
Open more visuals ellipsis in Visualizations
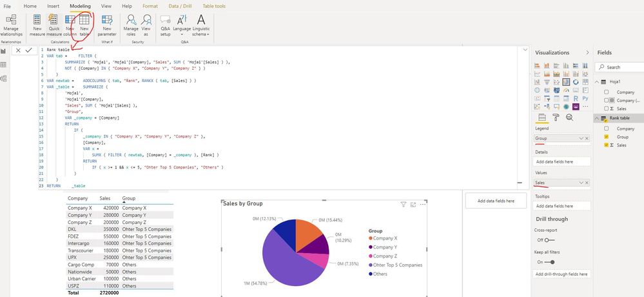pyautogui.click(x=585, y=107)
